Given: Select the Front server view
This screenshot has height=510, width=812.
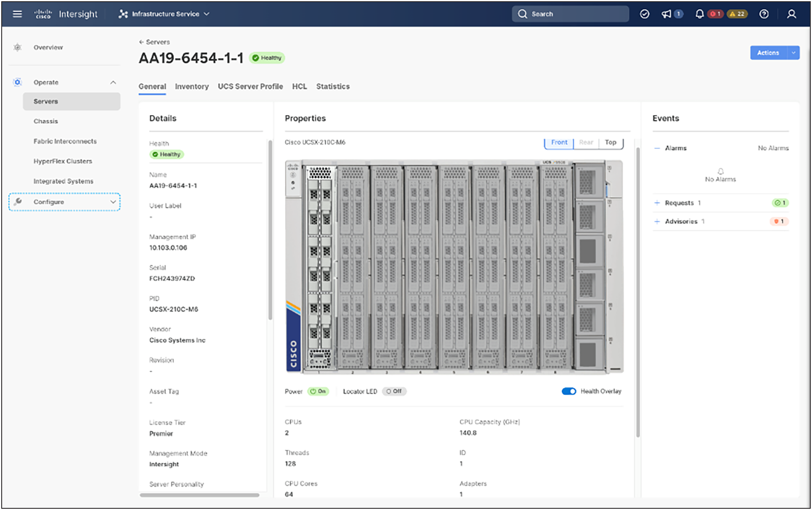Looking at the screenshot, I should [x=559, y=142].
